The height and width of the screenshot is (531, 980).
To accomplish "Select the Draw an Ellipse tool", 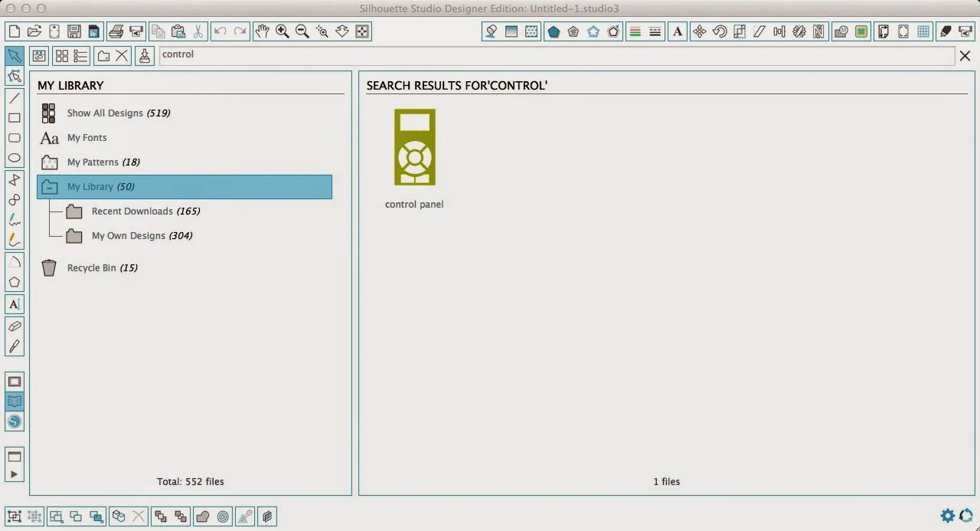I will coord(14,158).
